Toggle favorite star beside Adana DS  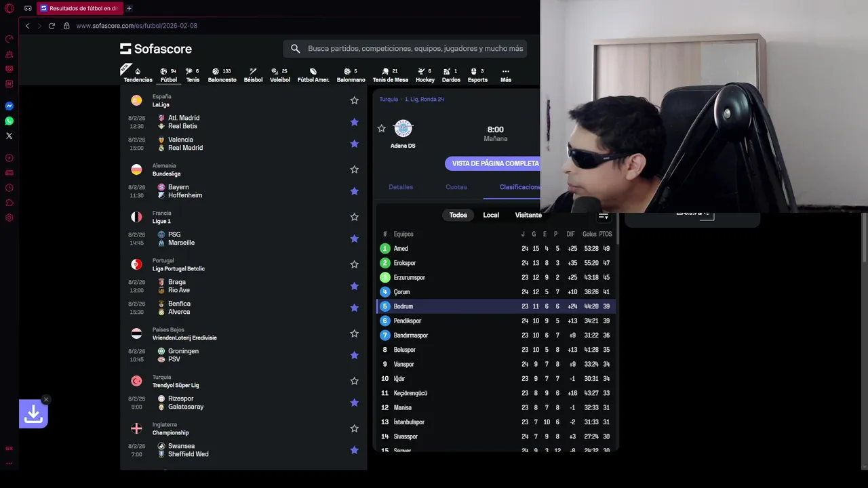(381, 129)
